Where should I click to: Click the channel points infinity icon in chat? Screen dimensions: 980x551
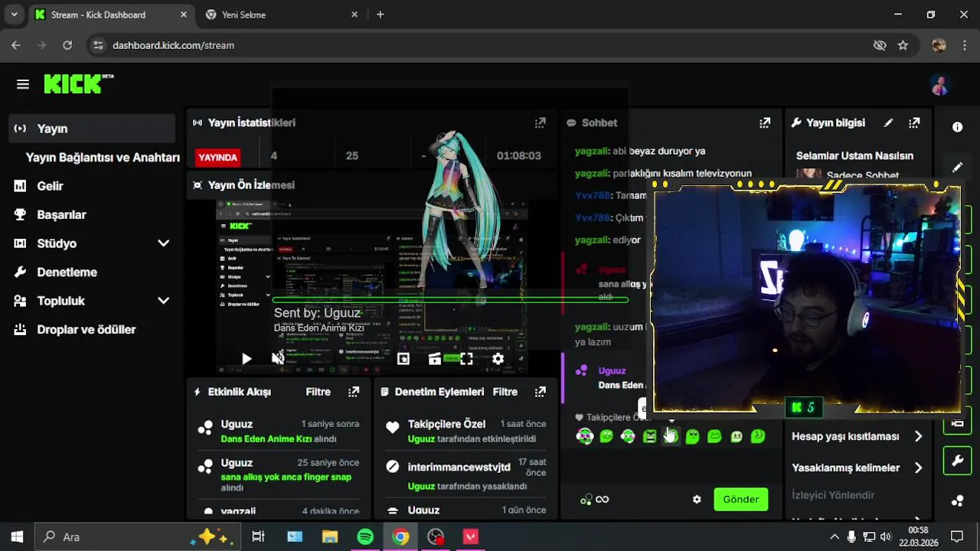tap(595, 500)
